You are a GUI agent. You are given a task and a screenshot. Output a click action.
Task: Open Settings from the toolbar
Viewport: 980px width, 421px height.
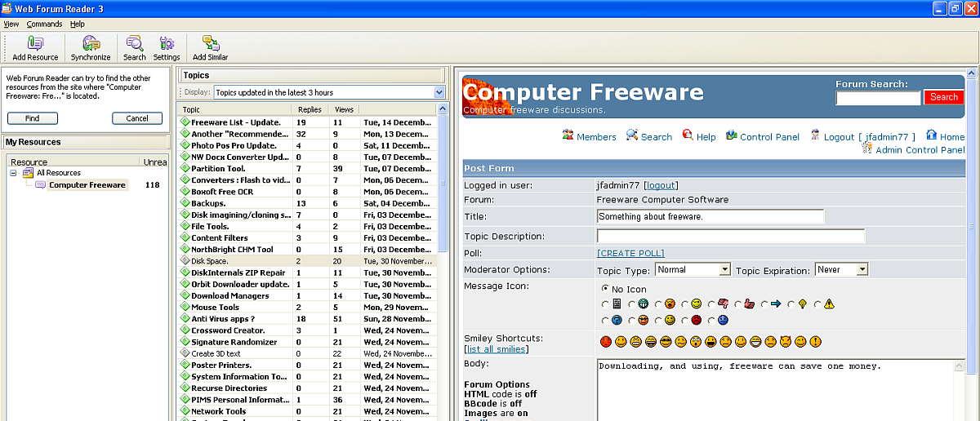click(x=167, y=44)
